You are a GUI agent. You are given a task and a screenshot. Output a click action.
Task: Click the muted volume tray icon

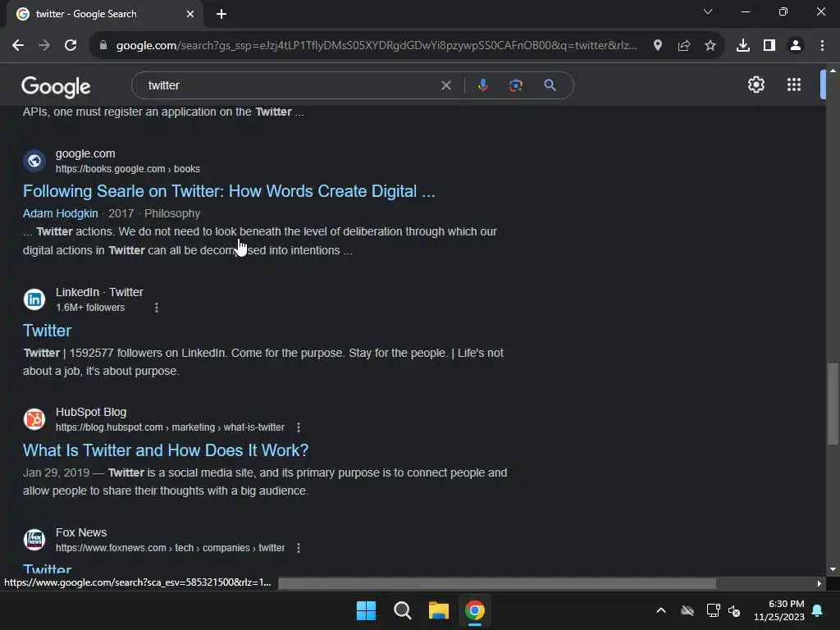point(734,610)
